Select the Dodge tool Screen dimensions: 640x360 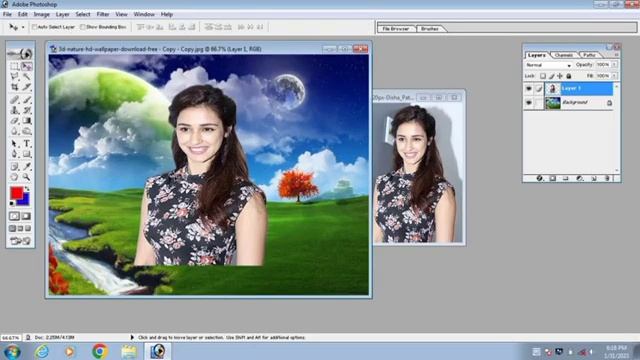pos(27,131)
